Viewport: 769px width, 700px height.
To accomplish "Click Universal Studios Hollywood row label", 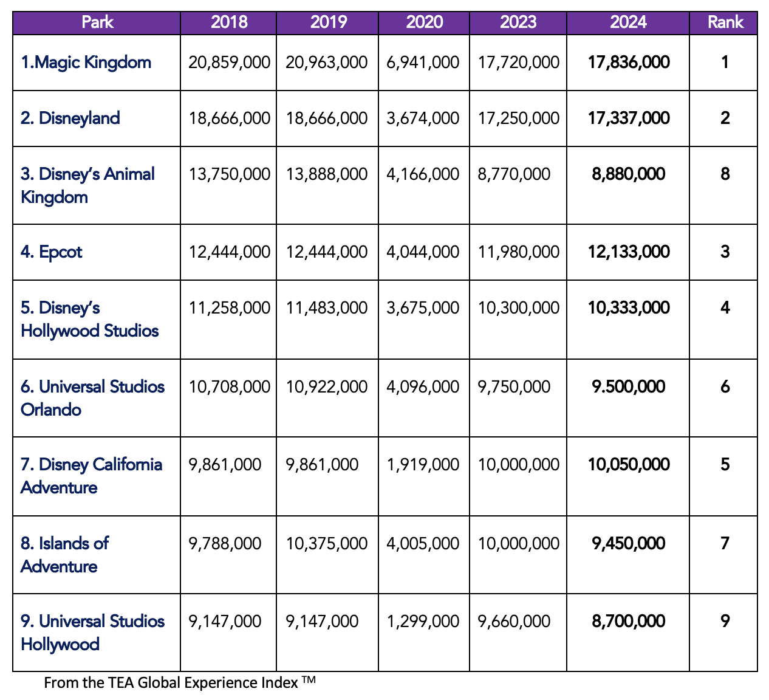I will point(92,633).
